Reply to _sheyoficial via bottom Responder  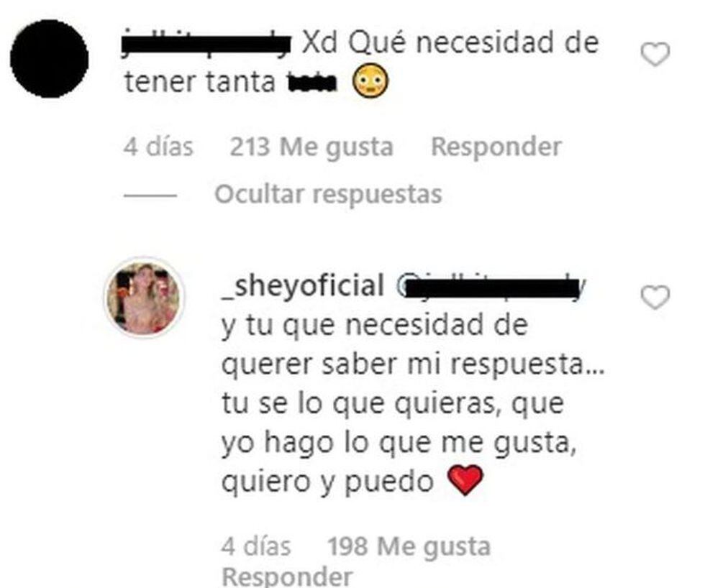(287, 576)
